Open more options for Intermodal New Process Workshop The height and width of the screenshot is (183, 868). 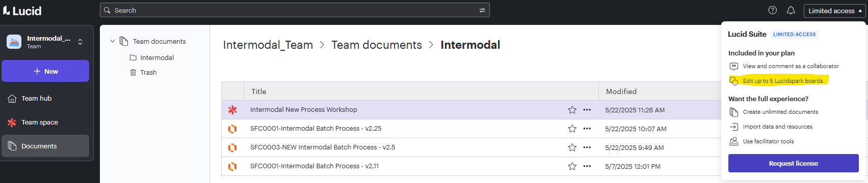tap(587, 110)
